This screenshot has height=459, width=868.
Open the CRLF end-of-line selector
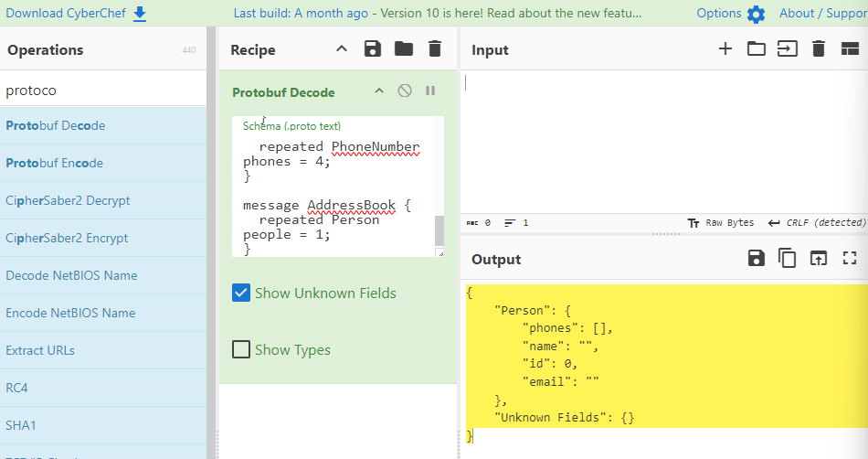click(816, 223)
